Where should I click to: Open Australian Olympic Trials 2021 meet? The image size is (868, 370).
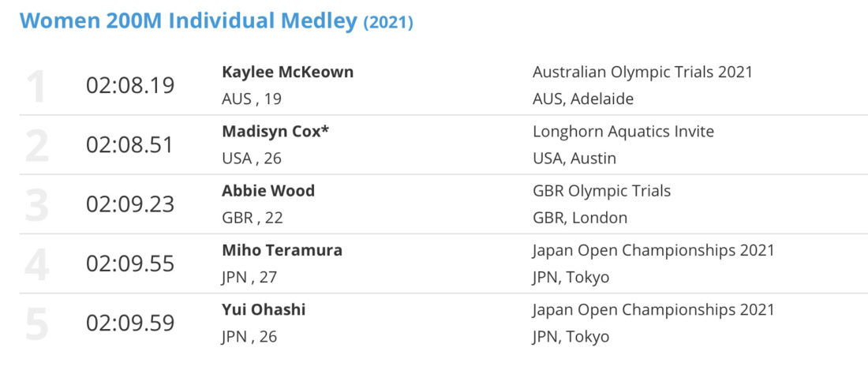click(642, 73)
